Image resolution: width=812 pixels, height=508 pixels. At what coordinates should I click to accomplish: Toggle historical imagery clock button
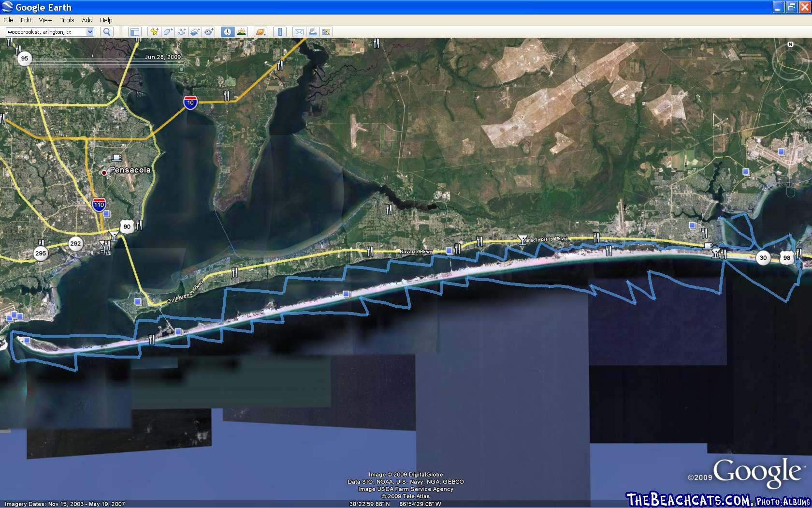point(227,32)
